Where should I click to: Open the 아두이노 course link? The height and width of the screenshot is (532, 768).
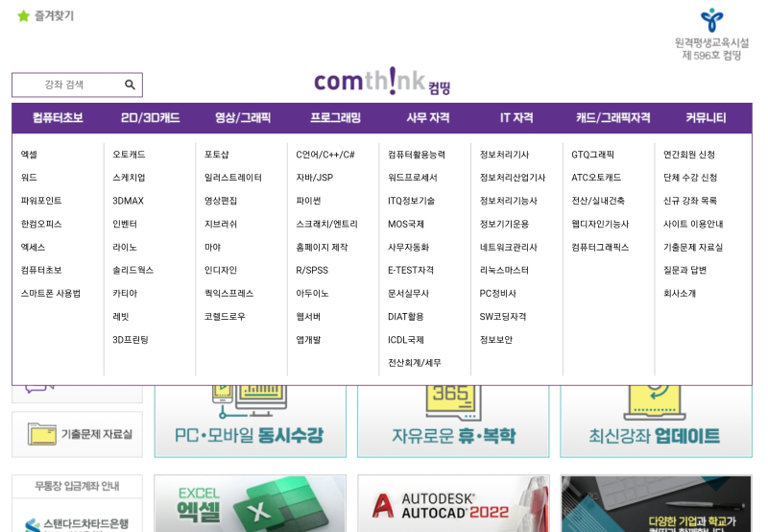312,294
